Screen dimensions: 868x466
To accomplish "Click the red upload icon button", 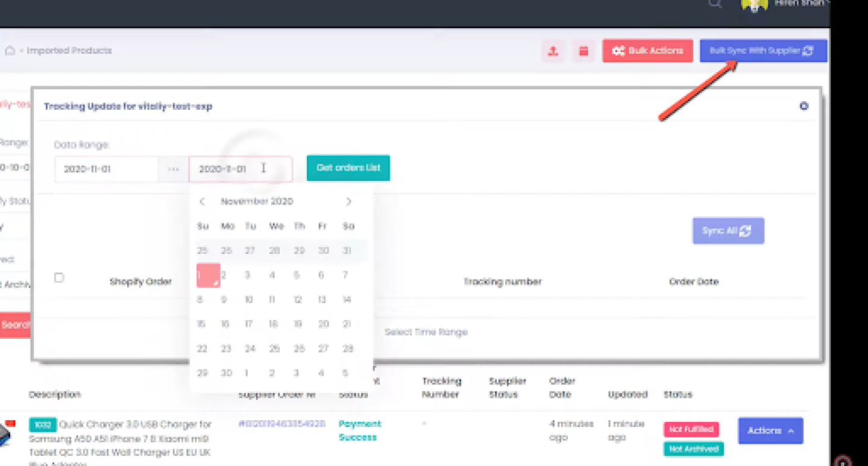I will coord(553,51).
